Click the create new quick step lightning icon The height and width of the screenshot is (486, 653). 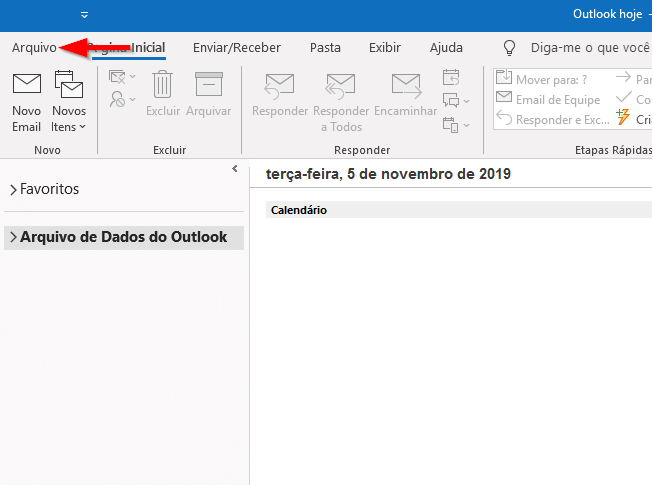pos(623,117)
